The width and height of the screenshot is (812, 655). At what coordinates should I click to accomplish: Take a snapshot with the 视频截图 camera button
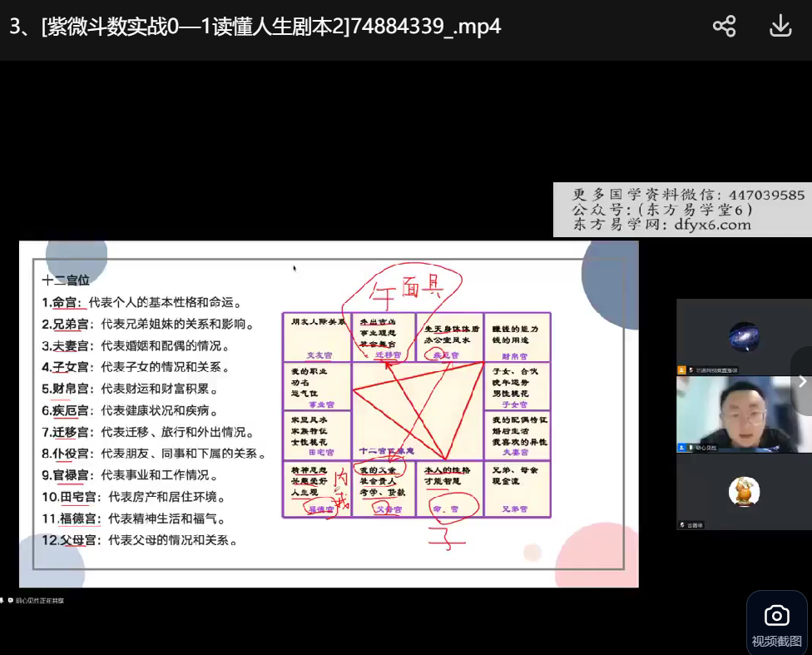coord(776,623)
